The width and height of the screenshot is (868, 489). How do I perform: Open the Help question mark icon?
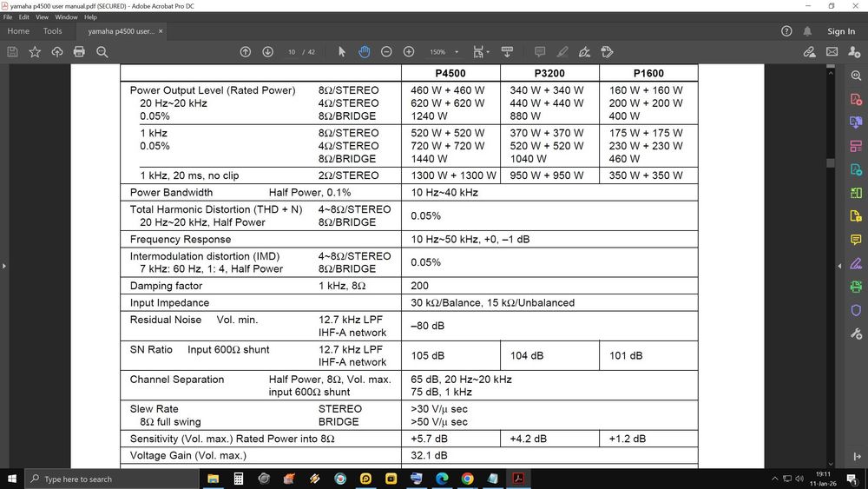tap(786, 31)
